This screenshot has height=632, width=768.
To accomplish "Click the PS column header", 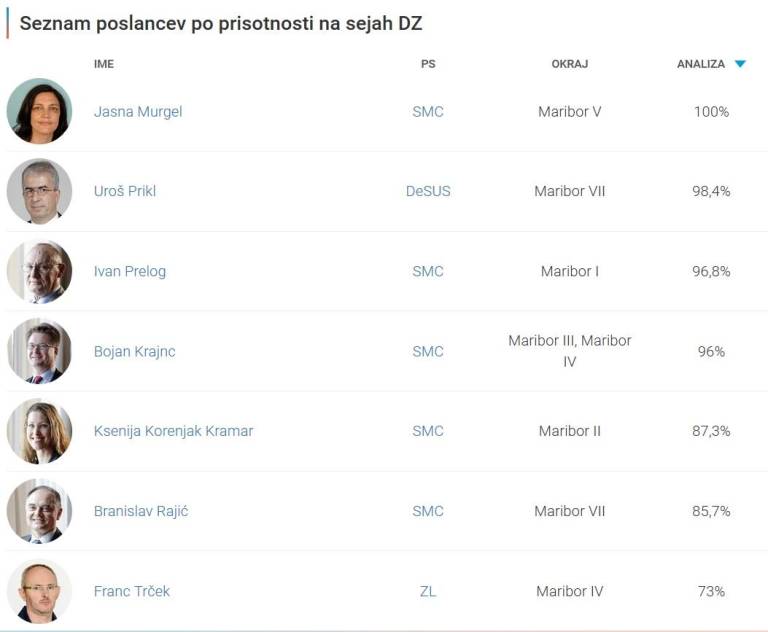I will point(428,64).
